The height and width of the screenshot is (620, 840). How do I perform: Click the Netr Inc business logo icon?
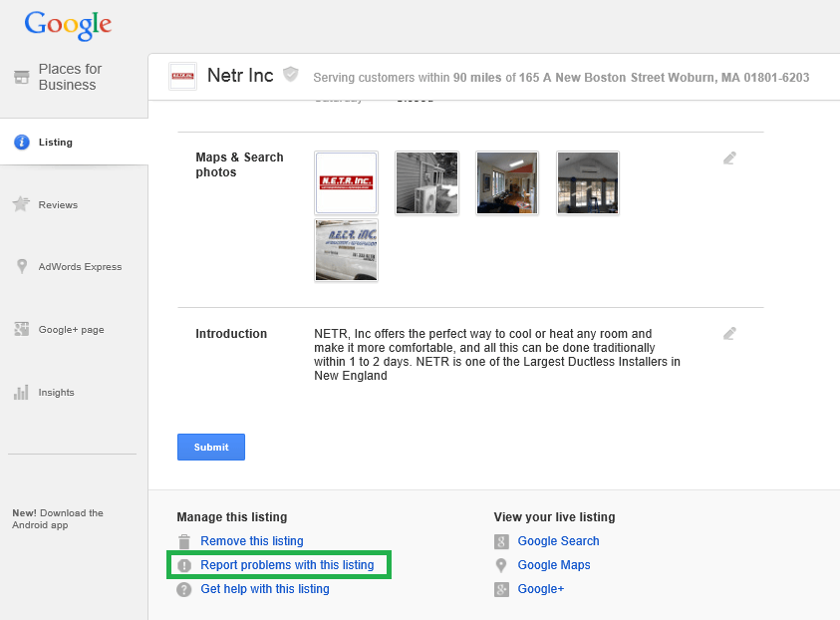(182, 77)
